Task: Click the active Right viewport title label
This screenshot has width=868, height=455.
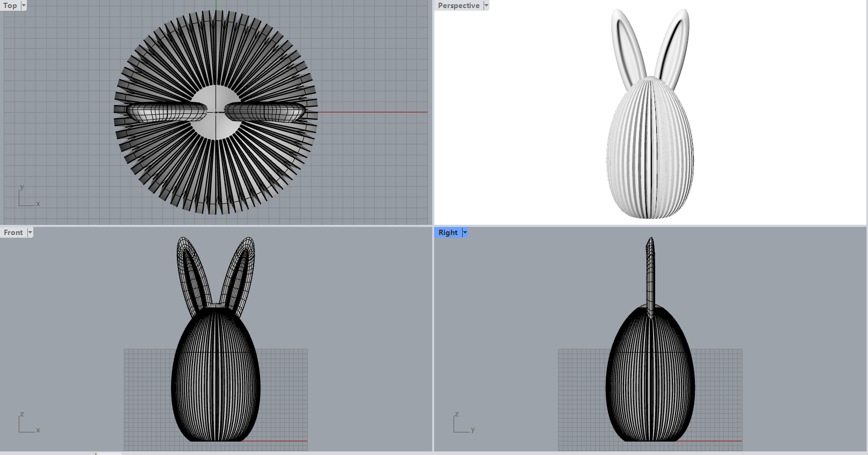Action: click(448, 232)
